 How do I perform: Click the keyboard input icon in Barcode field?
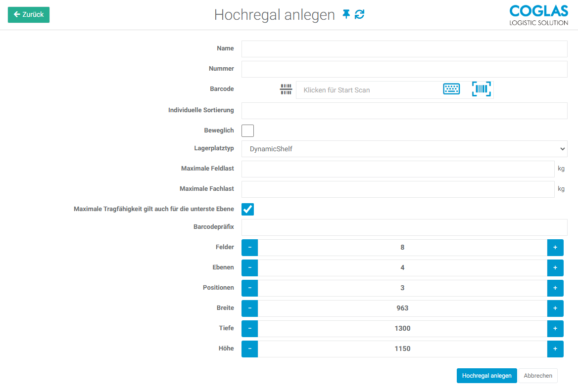coord(451,89)
